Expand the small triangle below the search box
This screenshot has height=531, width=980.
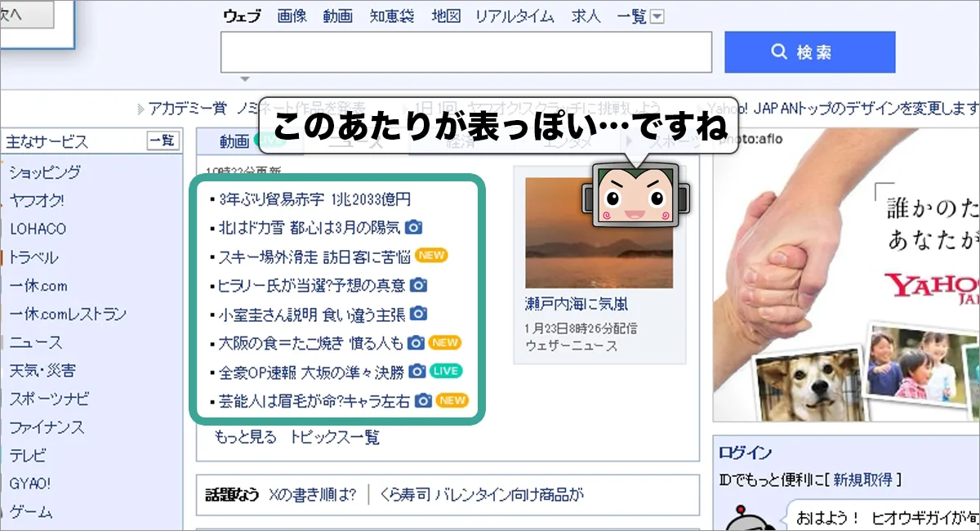click(x=243, y=80)
